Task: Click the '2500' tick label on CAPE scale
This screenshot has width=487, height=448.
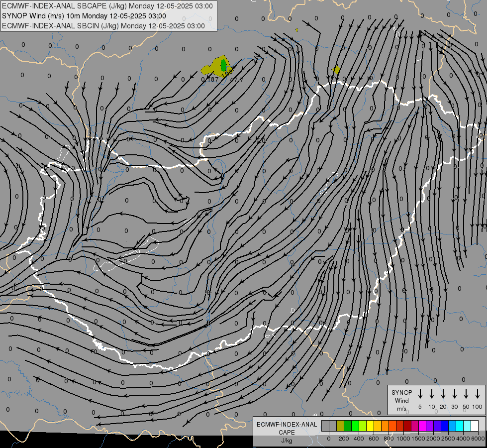Action: point(448,439)
